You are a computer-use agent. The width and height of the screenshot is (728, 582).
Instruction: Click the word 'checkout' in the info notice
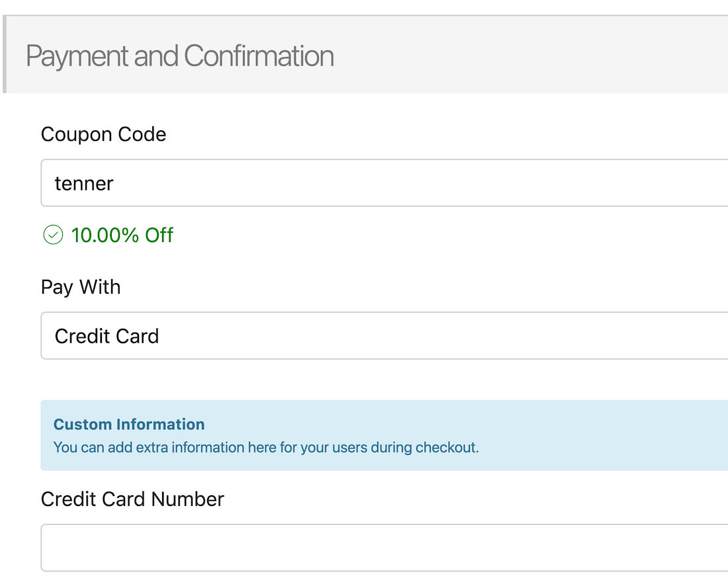[445, 448]
